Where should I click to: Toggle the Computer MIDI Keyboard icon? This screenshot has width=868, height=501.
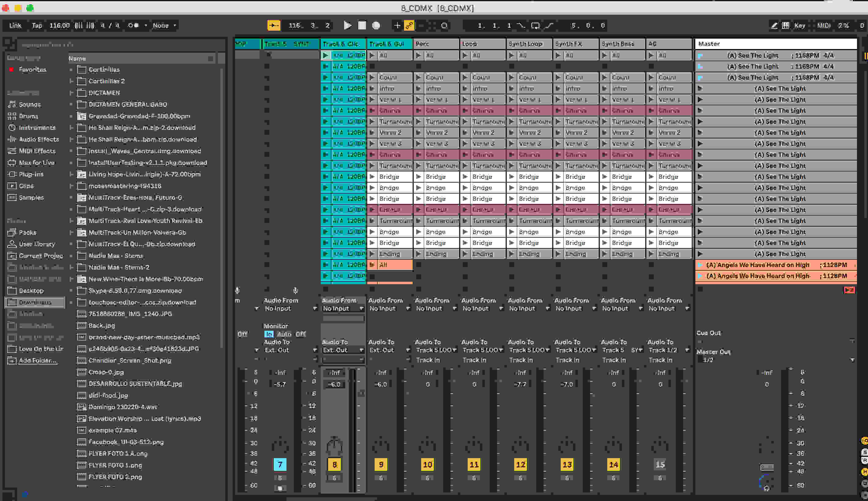pyautogui.click(x=786, y=25)
